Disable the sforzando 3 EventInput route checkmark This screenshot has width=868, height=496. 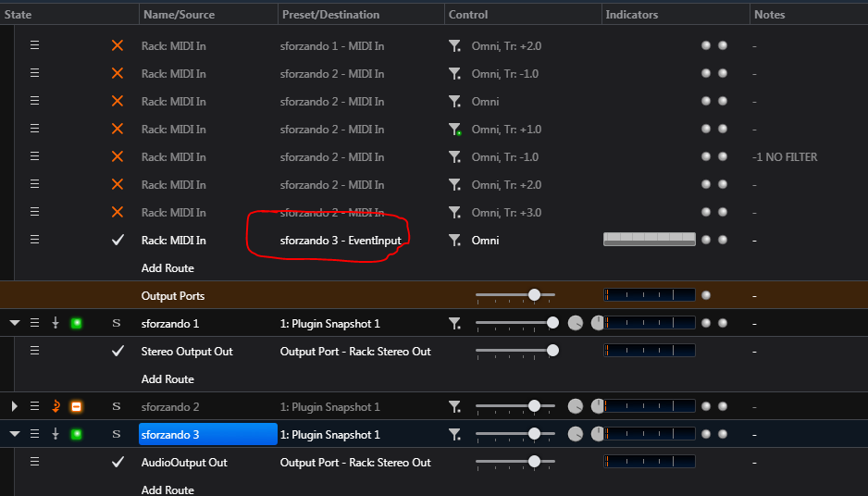pos(118,240)
